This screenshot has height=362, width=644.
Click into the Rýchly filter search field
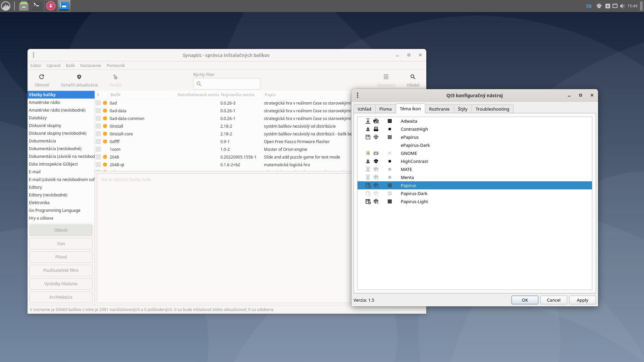pos(227,84)
